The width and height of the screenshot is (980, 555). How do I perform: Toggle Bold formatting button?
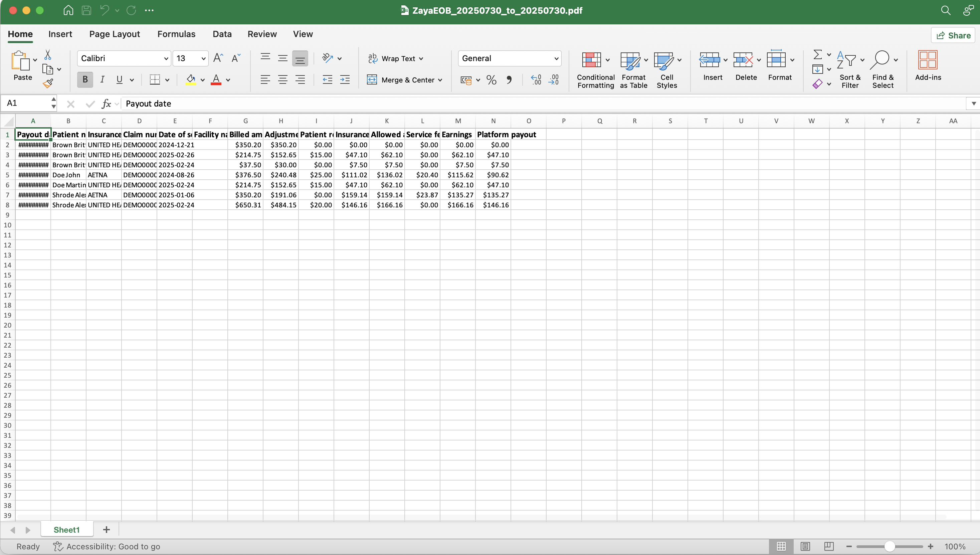click(85, 80)
